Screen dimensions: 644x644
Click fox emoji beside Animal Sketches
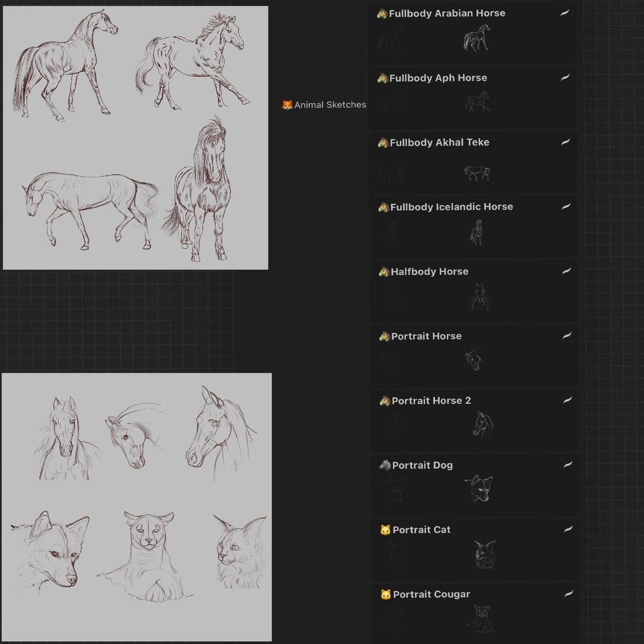click(x=287, y=104)
